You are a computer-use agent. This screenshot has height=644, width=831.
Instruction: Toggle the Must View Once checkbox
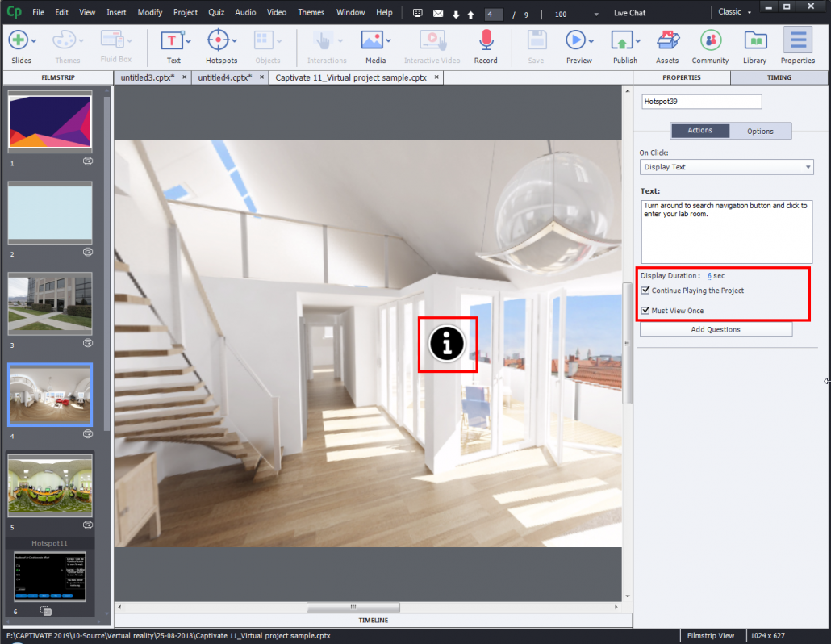point(645,310)
